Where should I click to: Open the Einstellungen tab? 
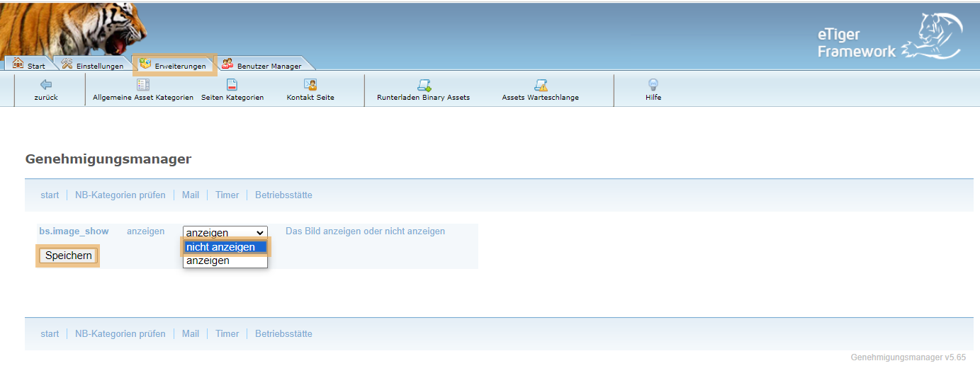point(92,65)
